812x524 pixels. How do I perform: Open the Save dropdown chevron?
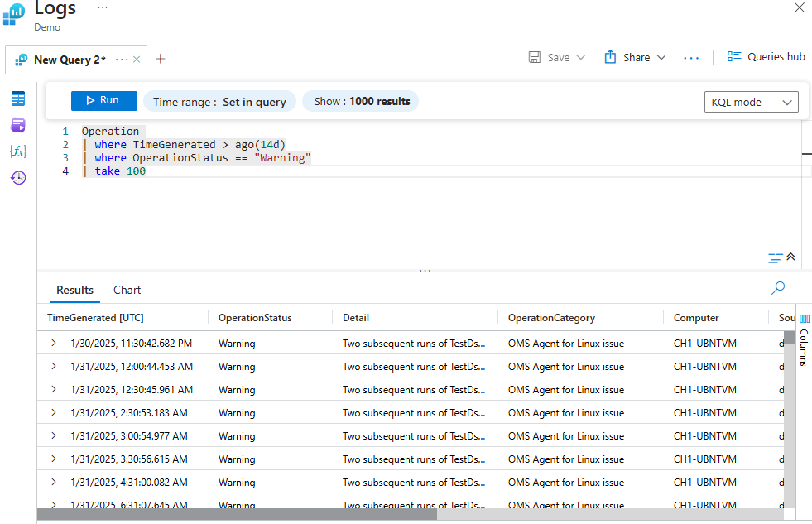[581, 57]
